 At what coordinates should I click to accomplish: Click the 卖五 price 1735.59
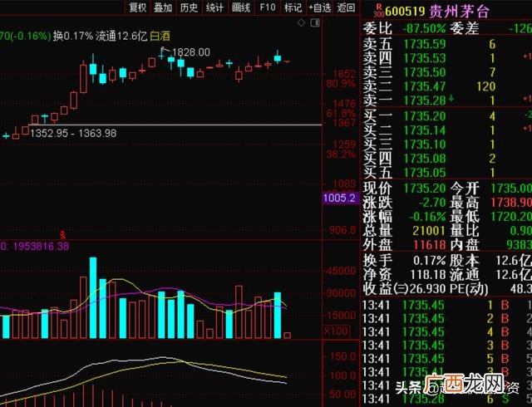click(x=425, y=44)
